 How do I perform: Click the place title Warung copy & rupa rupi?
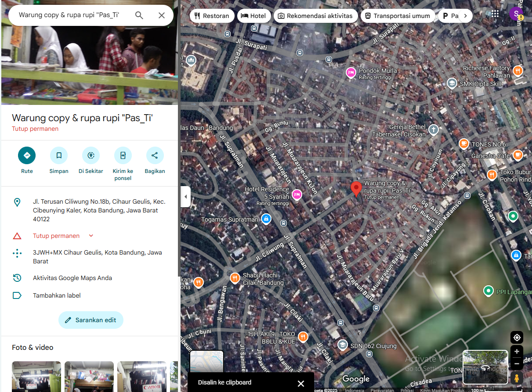click(x=82, y=118)
